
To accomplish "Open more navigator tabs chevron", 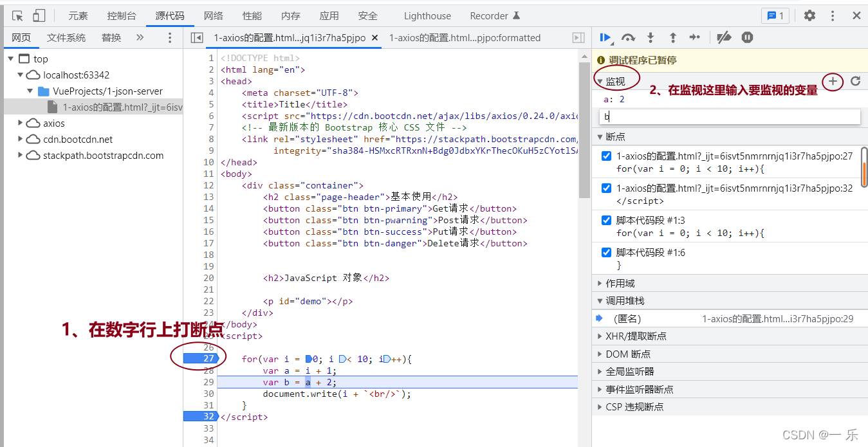I will pyautogui.click(x=140, y=38).
